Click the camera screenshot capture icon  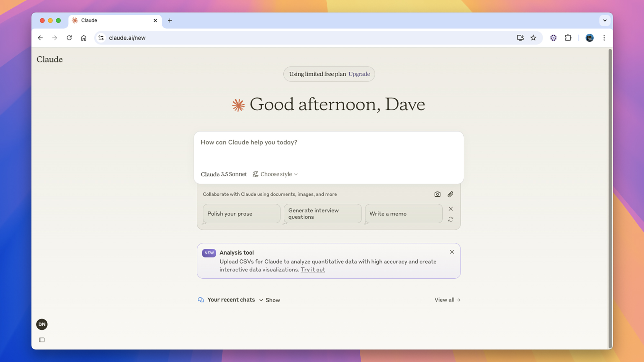(437, 194)
